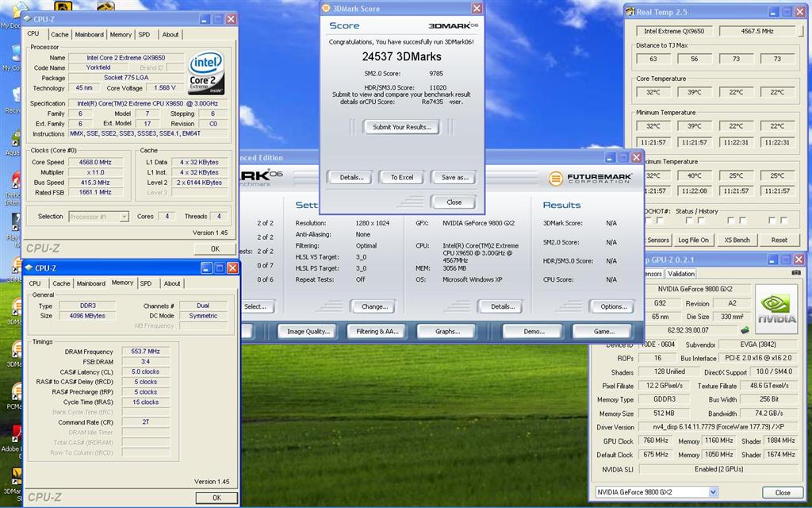This screenshot has width=812, height=508.
Task: Switch to Cache tab in top CPU-Z
Action: [59, 34]
